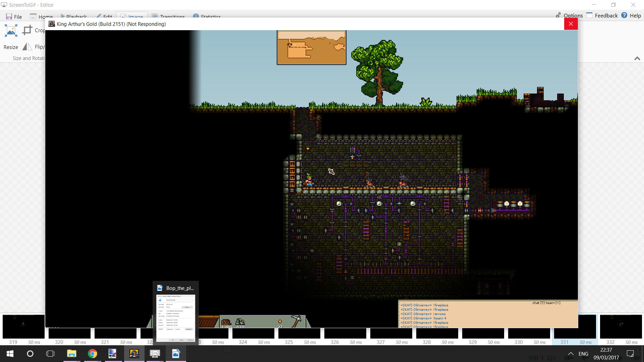
Task: Close the King Arthur's Gold window
Action: (x=571, y=24)
